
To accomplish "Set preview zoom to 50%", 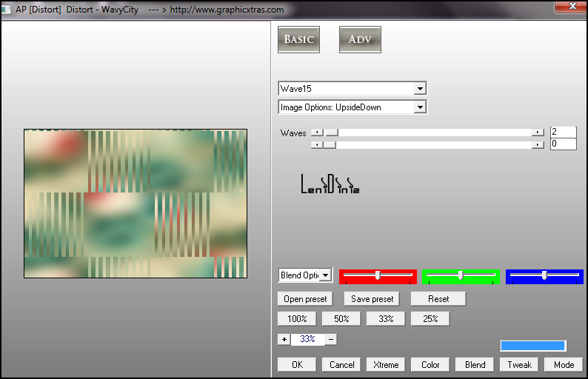I will click(x=341, y=319).
